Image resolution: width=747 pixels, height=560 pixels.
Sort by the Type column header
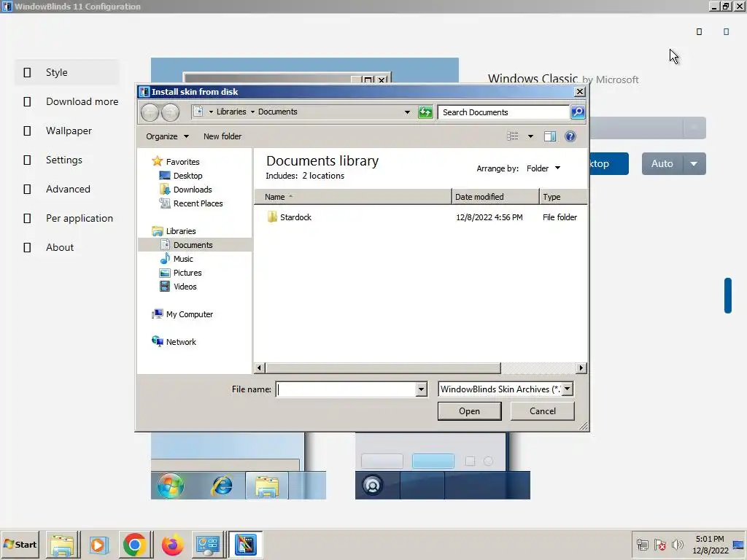564,197
